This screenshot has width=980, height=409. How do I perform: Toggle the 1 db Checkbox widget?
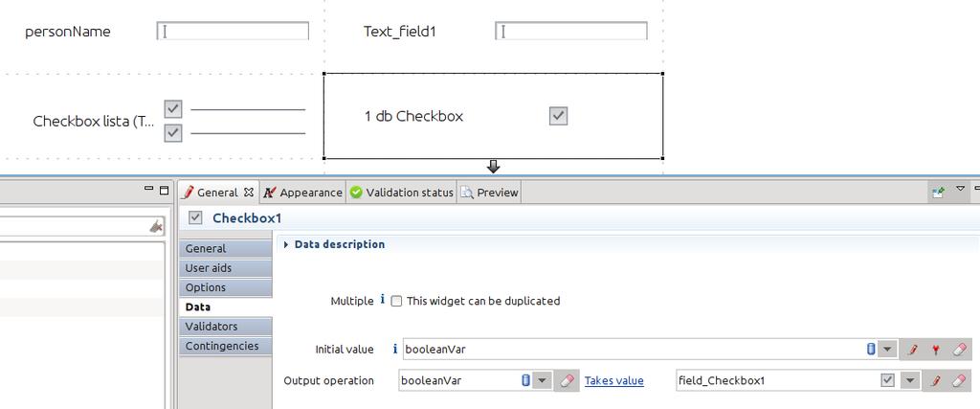(x=558, y=116)
